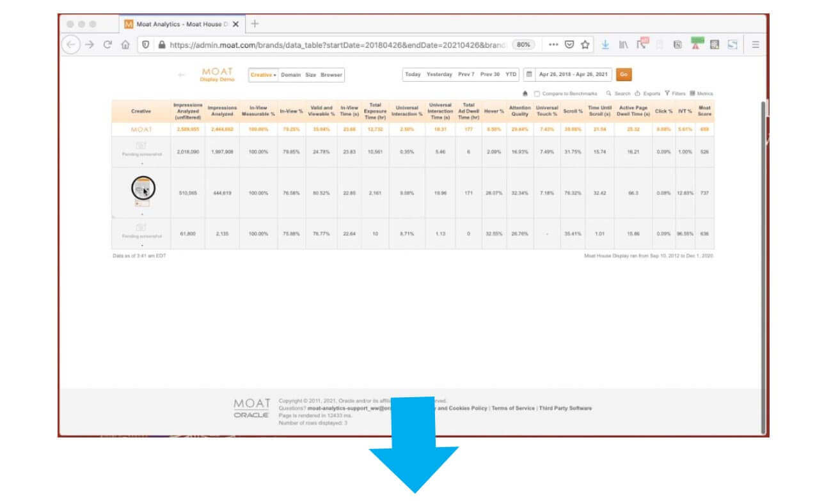Sort by Hover % column header
The height and width of the screenshot is (504, 831).
[494, 111]
